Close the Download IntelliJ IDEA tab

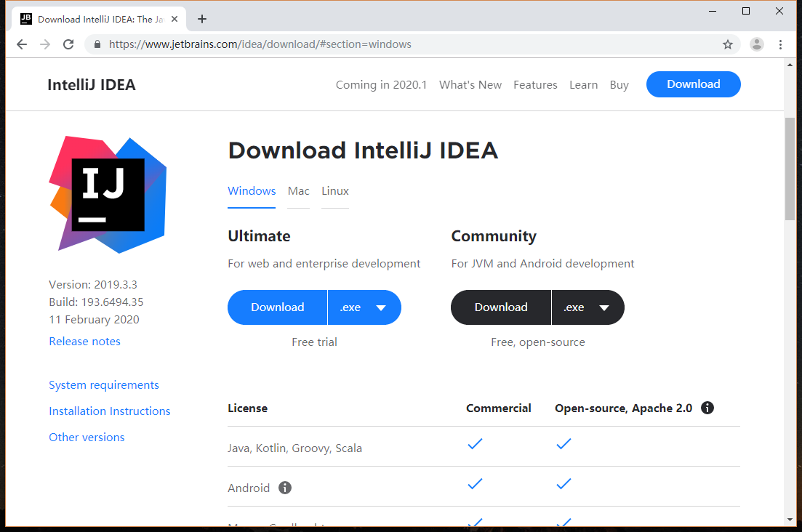[x=175, y=19]
